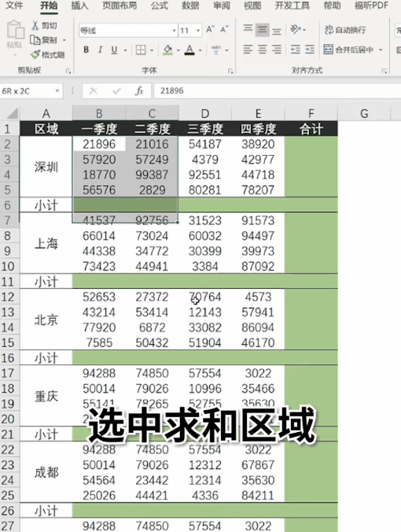Switch to the 公式 tab

click(x=160, y=6)
